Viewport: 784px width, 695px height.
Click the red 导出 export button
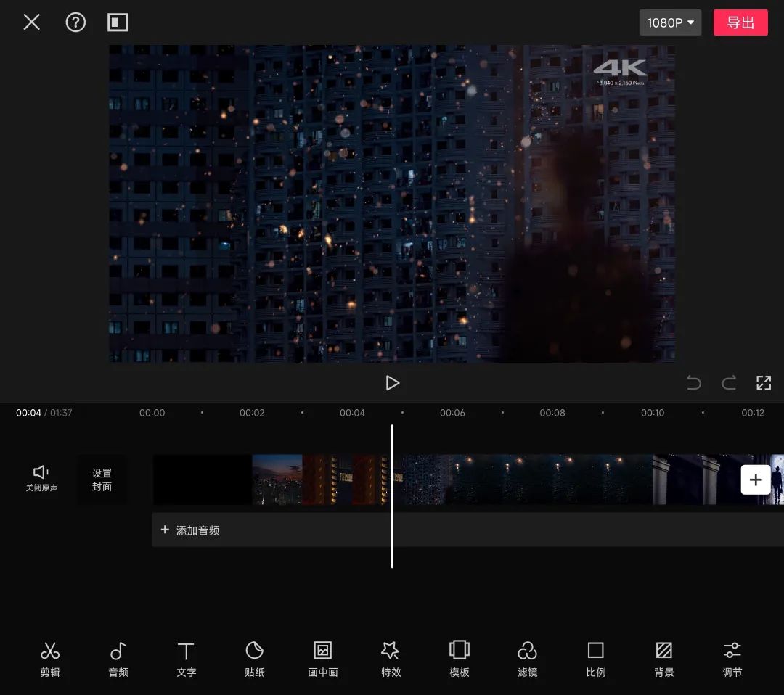tap(740, 22)
